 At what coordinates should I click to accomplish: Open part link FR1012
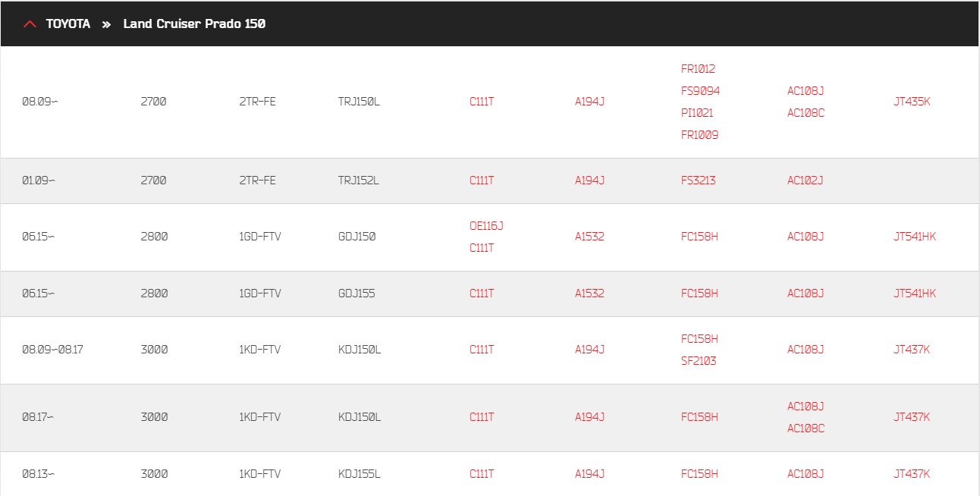pos(698,68)
